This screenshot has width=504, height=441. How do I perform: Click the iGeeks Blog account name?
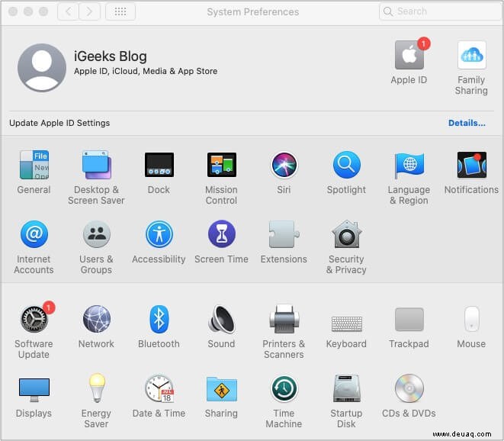111,56
